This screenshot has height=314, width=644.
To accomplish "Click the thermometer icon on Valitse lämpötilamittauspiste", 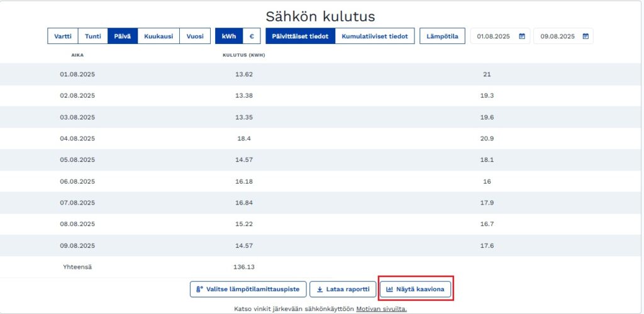I will 199,289.
